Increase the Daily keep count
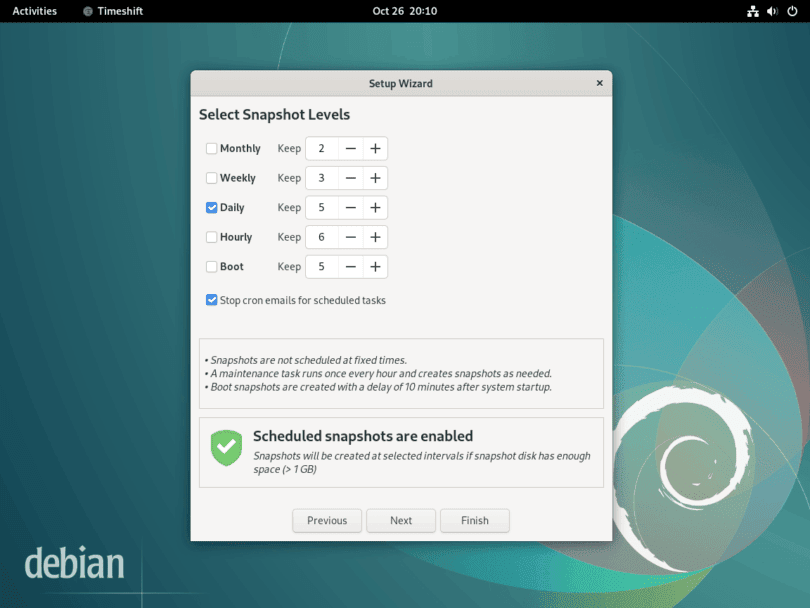The height and width of the screenshot is (608, 810). [374, 207]
